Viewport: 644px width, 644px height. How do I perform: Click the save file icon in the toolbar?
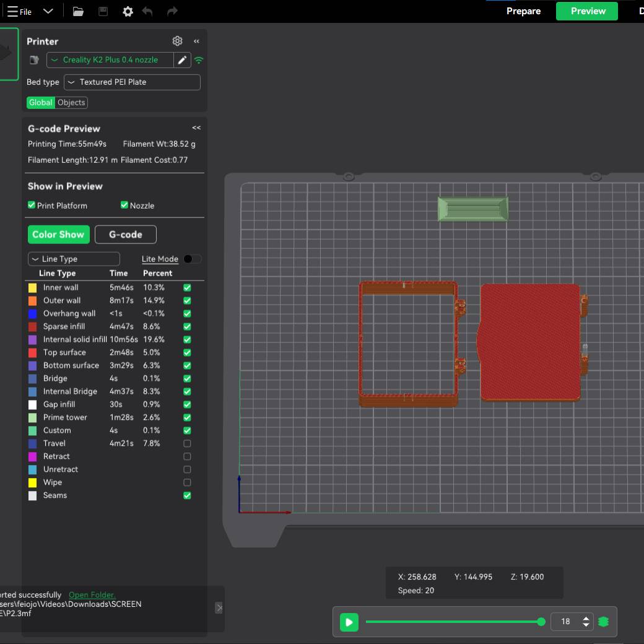103,11
